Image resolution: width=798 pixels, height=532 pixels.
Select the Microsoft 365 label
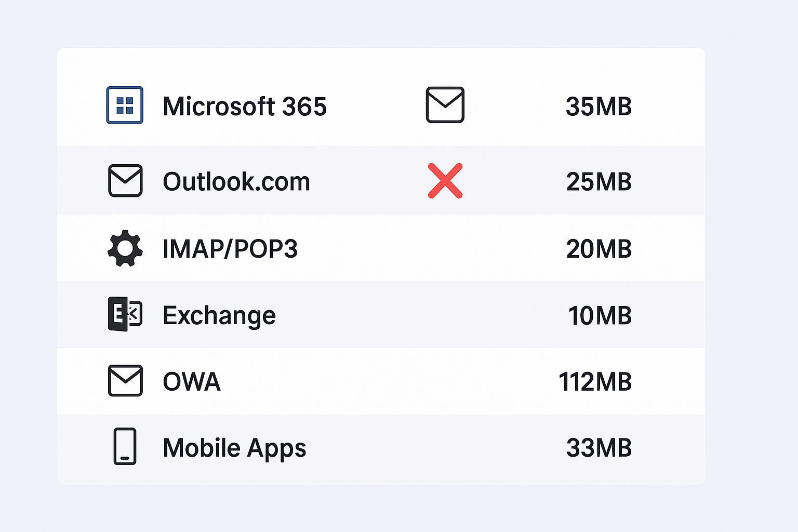click(245, 107)
